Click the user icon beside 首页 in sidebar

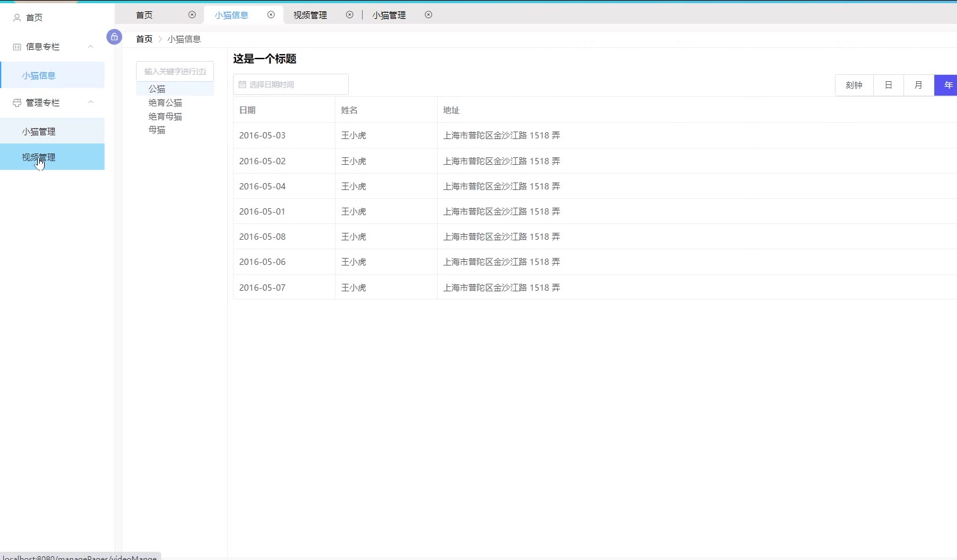click(x=17, y=18)
